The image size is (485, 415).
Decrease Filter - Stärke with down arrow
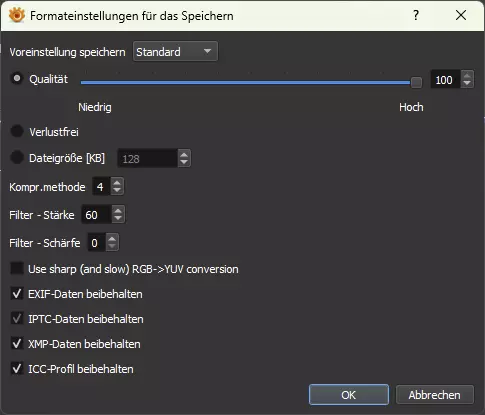(118, 218)
